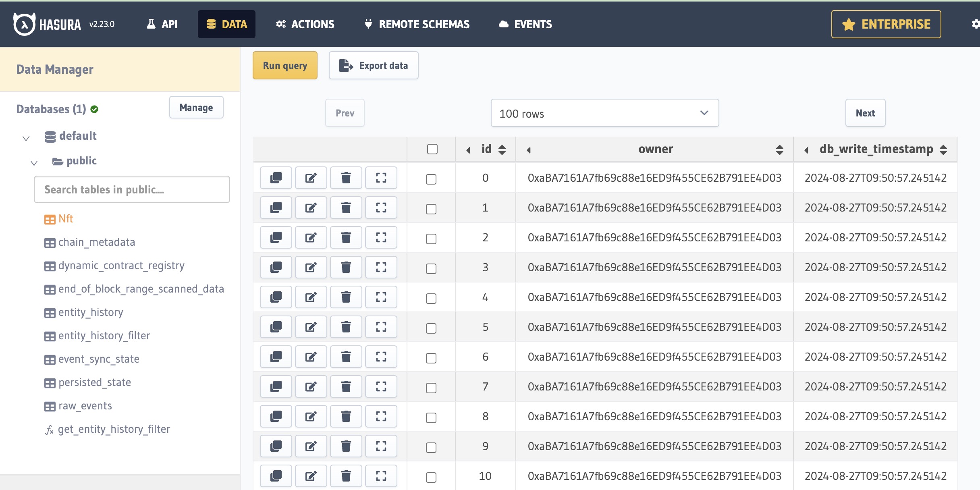Click the copy row icon for row 0
The width and height of the screenshot is (980, 490).
click(277, 177)
